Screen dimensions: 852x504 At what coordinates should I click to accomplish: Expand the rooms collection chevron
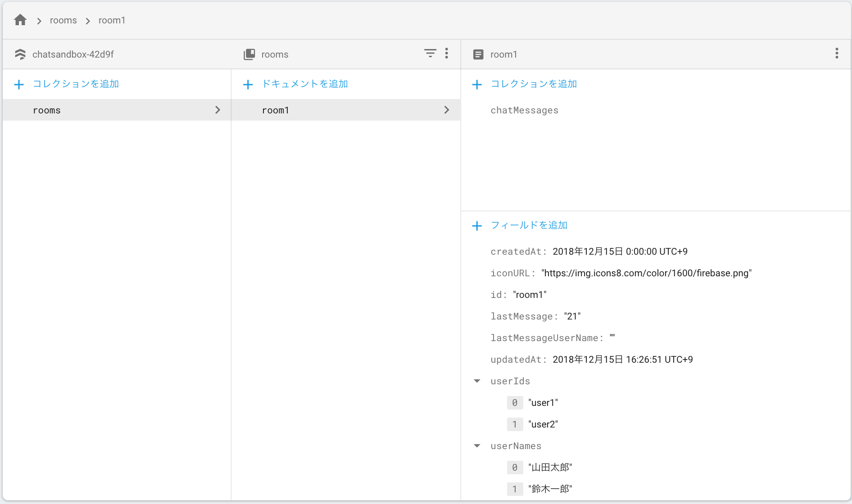point(218,110)
